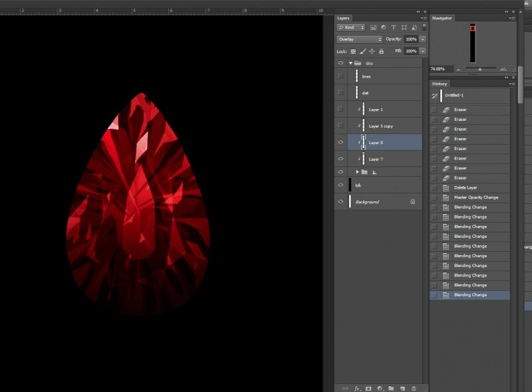Click the layer style fx icon

357,388
